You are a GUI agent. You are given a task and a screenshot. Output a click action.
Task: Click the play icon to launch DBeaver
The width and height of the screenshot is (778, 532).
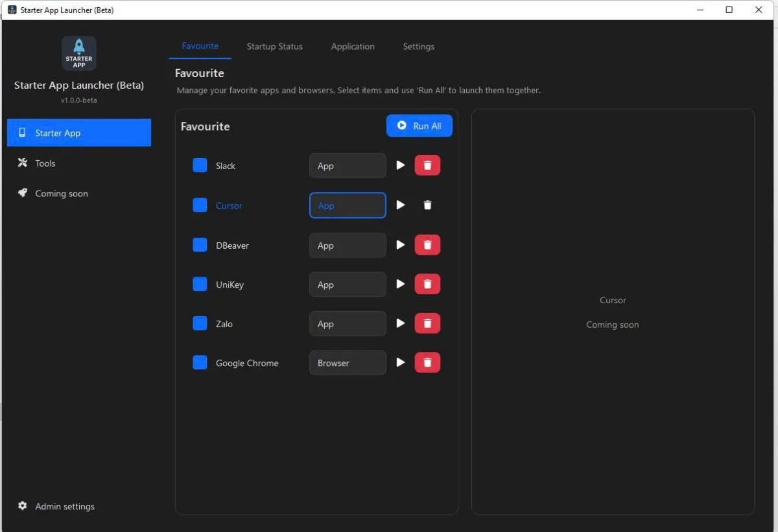pyautogui.click(x=400, y=244)
